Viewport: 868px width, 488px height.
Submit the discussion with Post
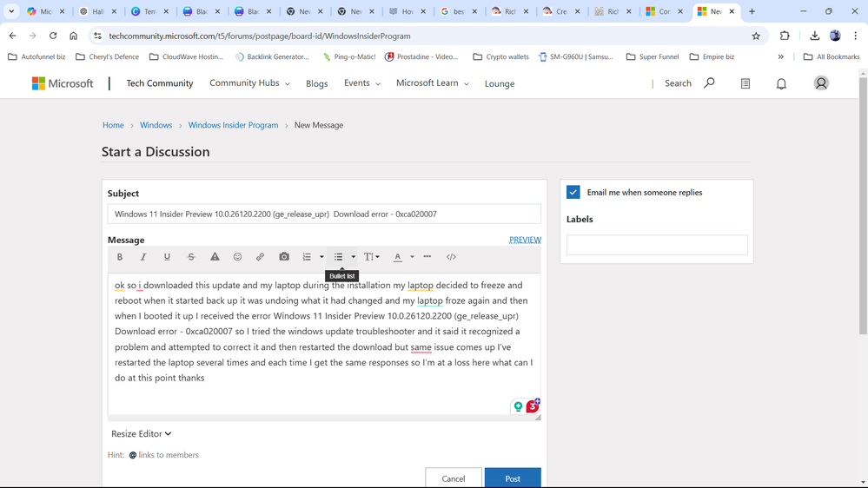click(513, 478)
